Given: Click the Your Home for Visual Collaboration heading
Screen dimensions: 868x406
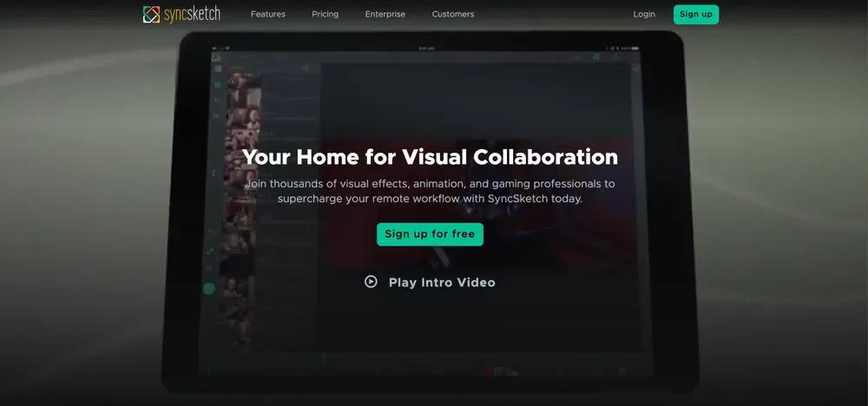Looking at the screenshot, I should [x=431, y=157].
